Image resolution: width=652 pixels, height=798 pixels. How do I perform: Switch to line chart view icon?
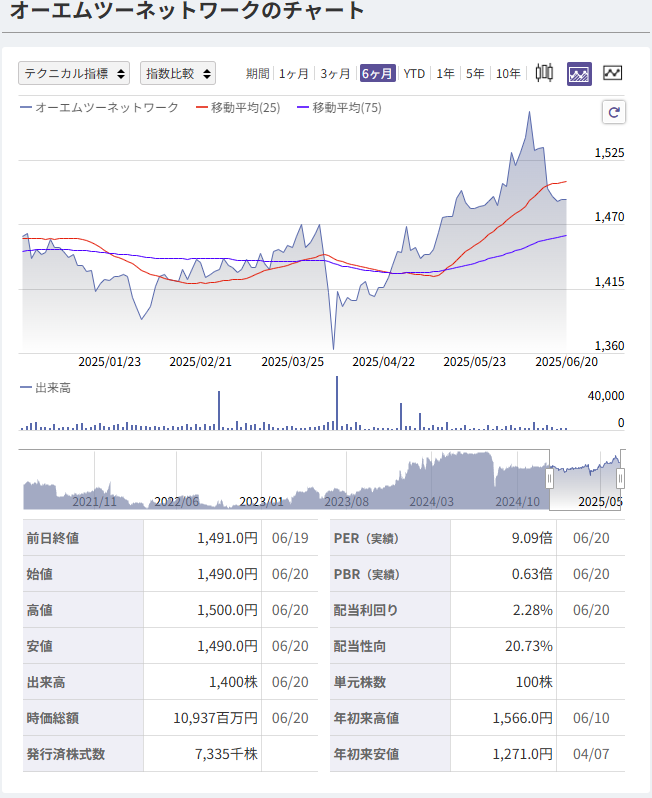[x=612, y=73]
